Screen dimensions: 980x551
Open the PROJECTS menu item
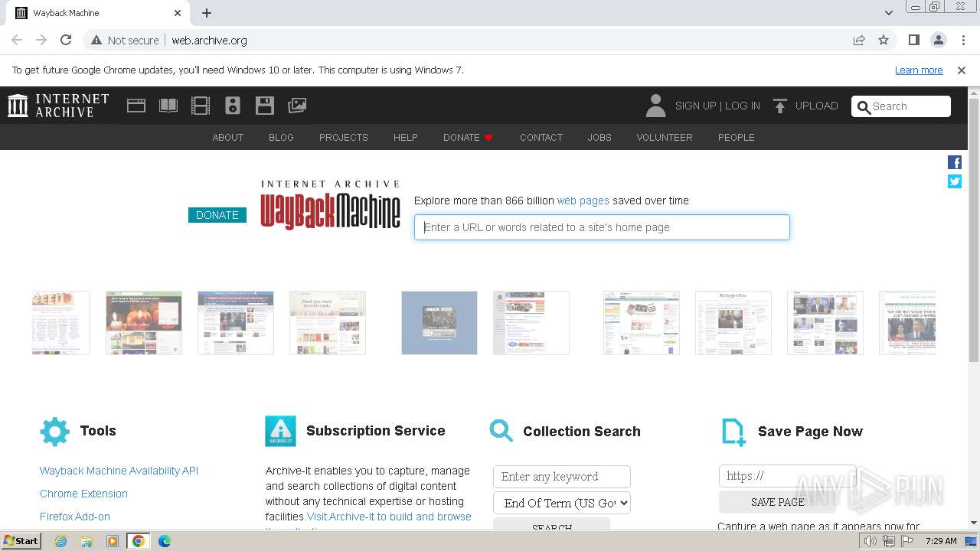(344, 137)
